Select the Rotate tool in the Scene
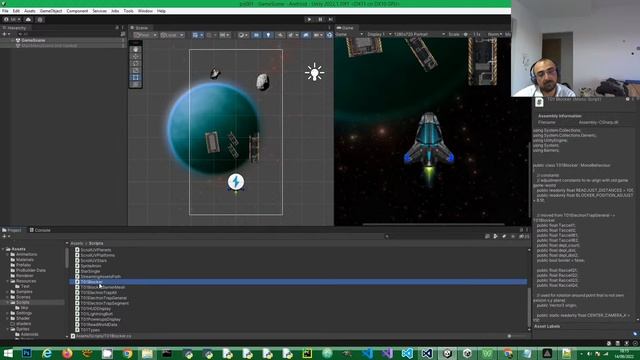640x360 pixels. [x=136, y=63]
